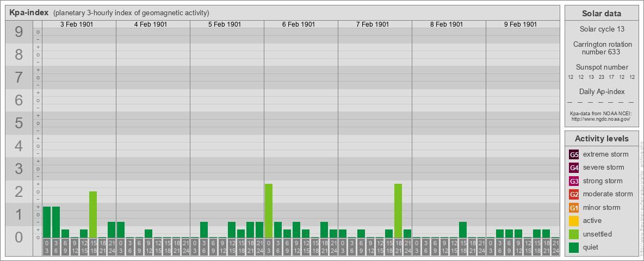Click the extreme storm legend label
Viewport: 644px width, 261px height.
[x=605, y=154]
